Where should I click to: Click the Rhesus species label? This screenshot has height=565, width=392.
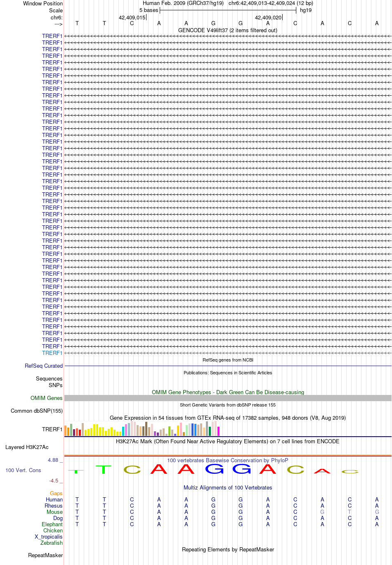(54, 506)
